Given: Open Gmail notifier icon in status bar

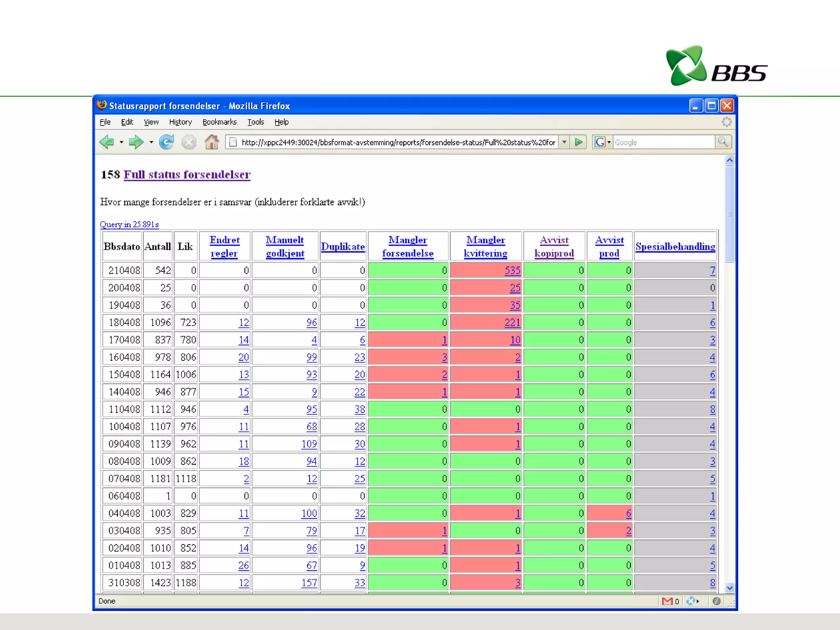Looking at the screenshot, I should coord(667,601).
